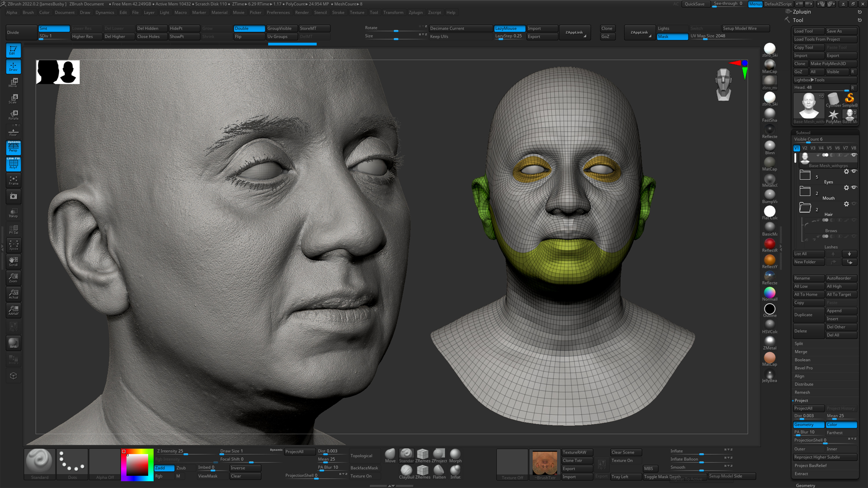The width and height of the screenshot is (868, 488).
Task: Open the Render menu
Action: (302, 12)
